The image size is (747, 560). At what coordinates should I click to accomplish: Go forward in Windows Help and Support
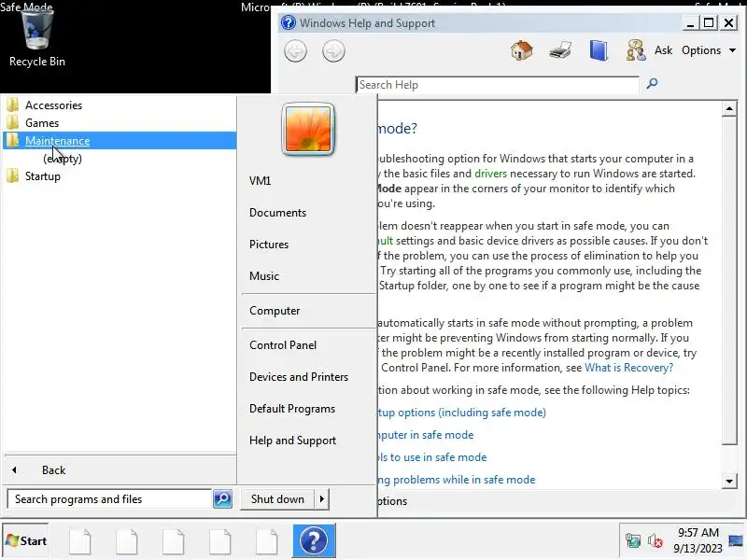[x=333, y=51]
